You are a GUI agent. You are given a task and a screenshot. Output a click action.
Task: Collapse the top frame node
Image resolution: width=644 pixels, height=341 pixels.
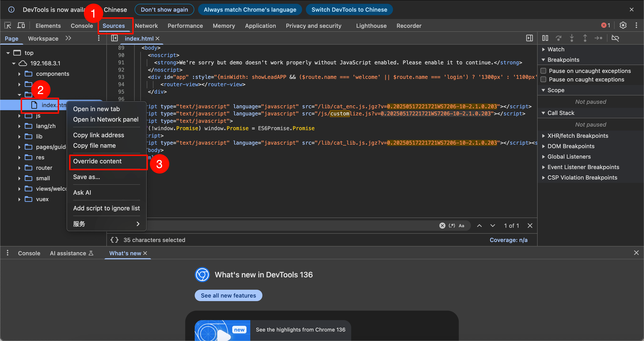(8, 53)
